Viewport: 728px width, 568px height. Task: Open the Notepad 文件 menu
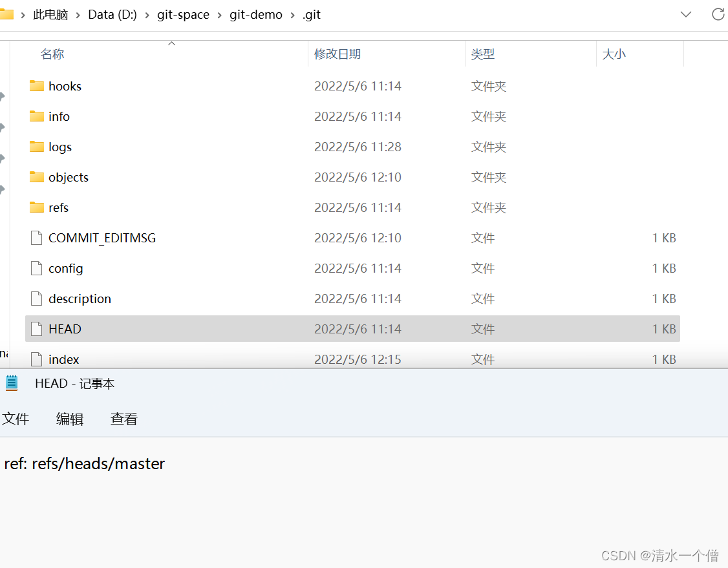click(16, 419)
